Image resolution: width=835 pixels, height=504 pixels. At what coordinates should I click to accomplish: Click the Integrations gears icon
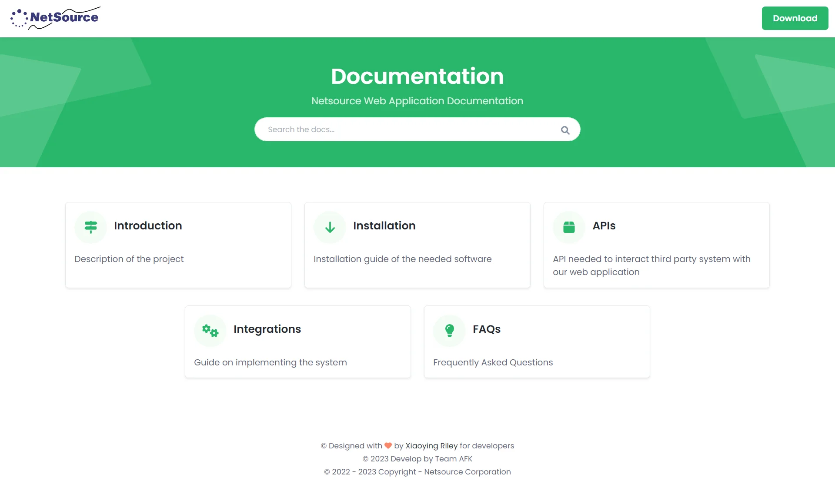(x=210, y=330)
